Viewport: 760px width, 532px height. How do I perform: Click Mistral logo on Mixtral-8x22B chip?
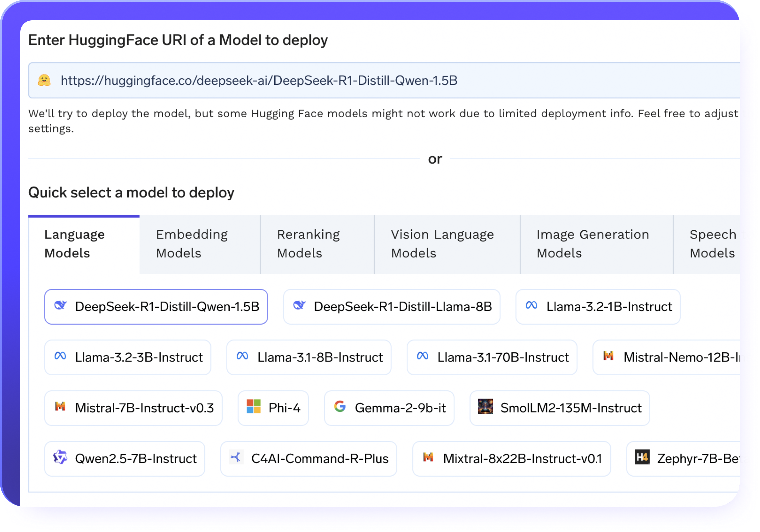(x=428, y=457)
